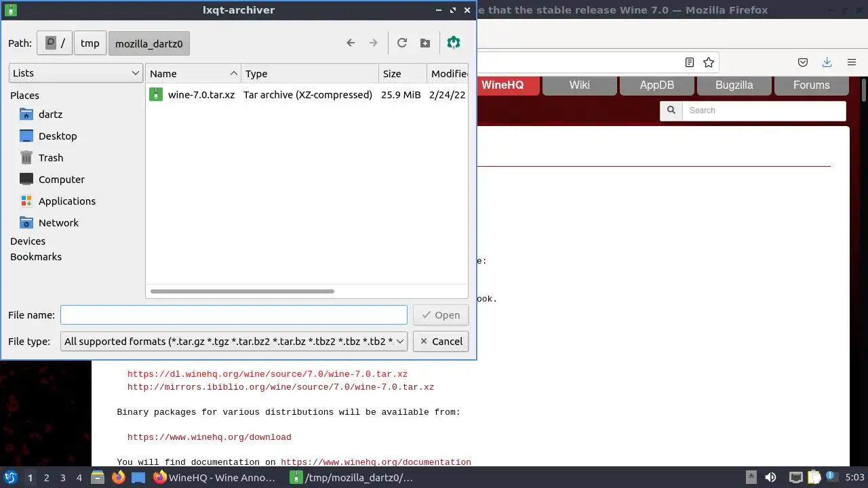The image size is (868, 488).
Task: Create a new folder in the dialog
Action: click(x=425, y=43)
